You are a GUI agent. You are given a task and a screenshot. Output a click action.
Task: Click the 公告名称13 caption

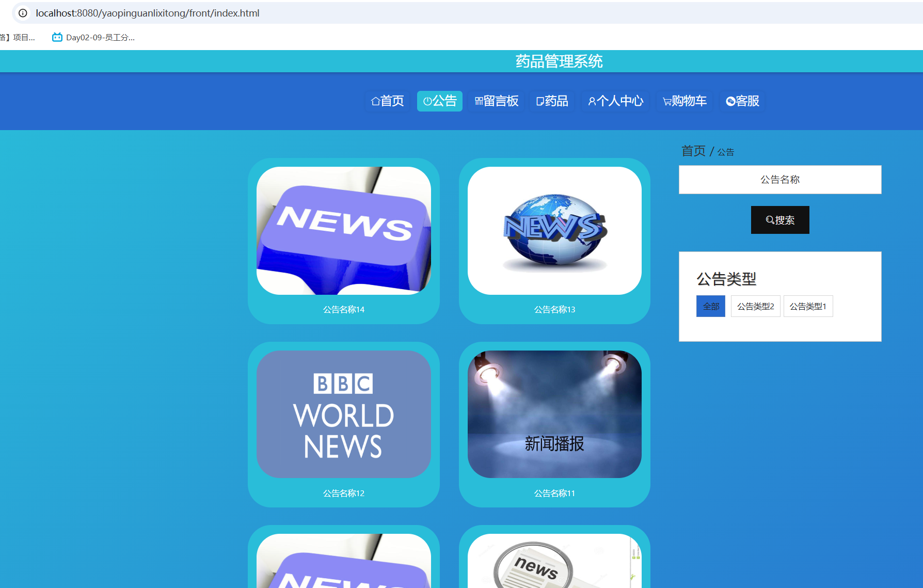554,310
